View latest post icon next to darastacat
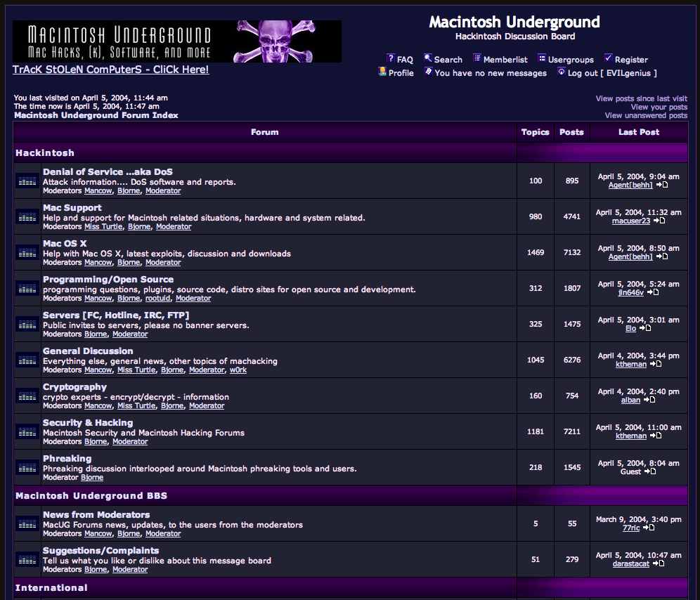Screen dimensions: 700x600 tap(659, 563)
